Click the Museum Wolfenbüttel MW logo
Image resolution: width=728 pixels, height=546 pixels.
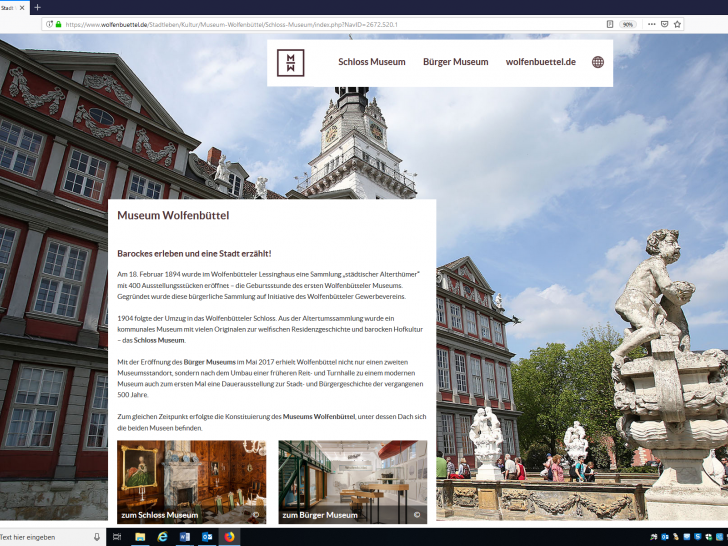pos(291,63)
